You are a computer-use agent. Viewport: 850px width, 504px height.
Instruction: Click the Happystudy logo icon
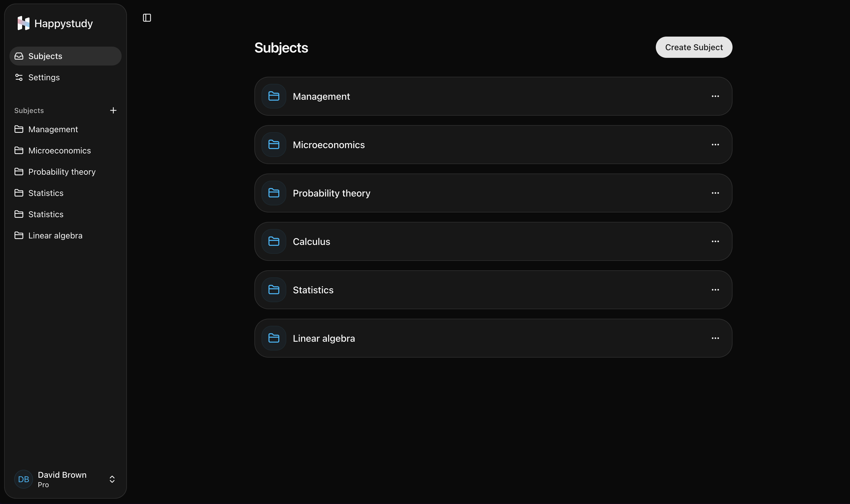23,23
